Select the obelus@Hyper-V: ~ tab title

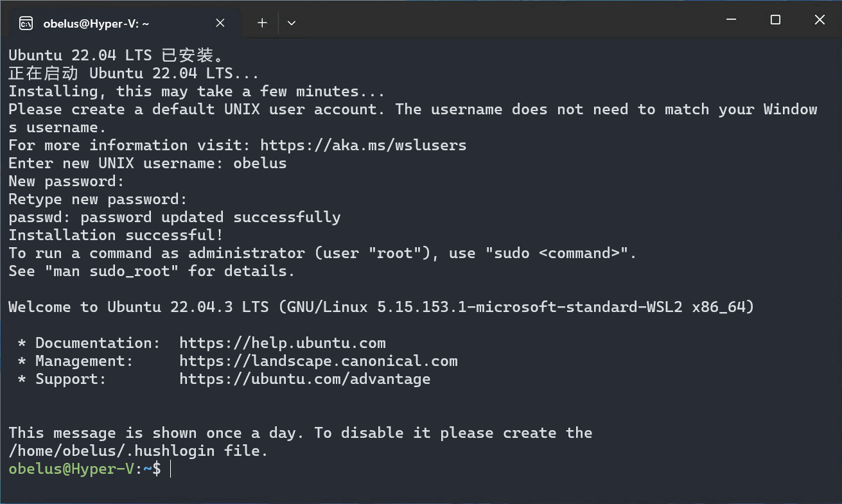(x=96, y=24)
